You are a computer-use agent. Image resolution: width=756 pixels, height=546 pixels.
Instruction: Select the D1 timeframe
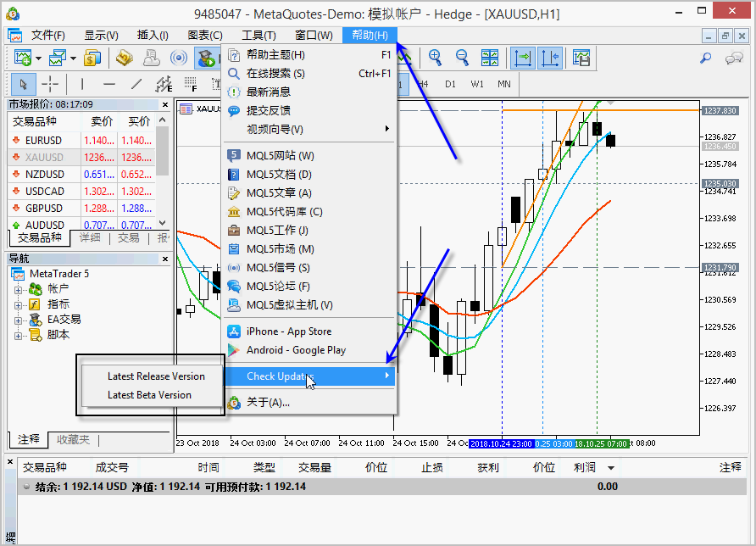(x=450, y=84)
